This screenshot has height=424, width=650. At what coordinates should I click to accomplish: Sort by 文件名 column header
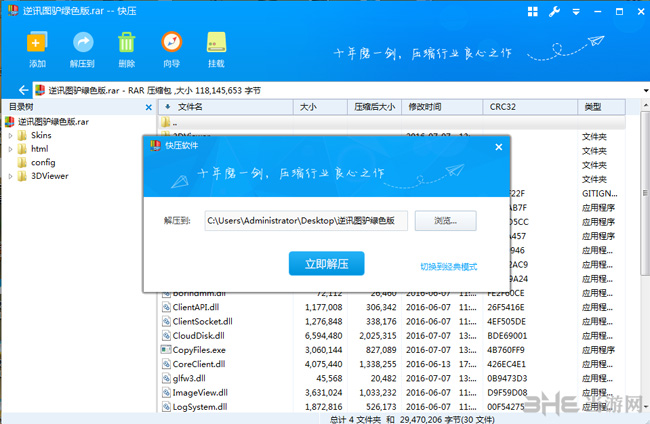point(226,107)
